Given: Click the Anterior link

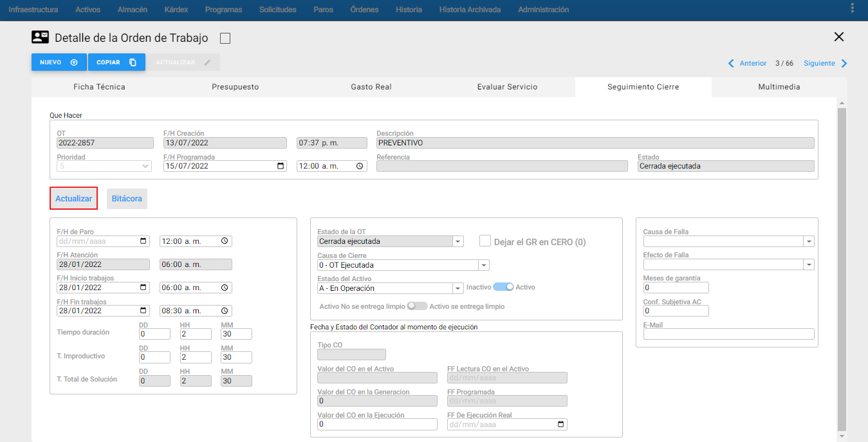Looking at the screenshot, I should click(x=753, y=63).
